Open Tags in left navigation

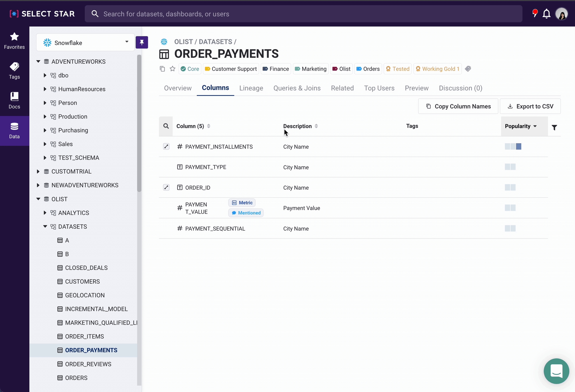tap(14, 71)
